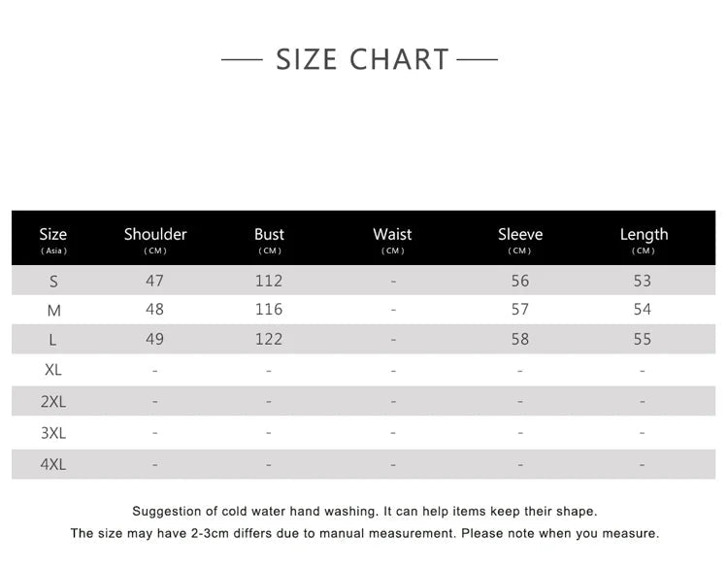Select the Length column header
Screen dimensions: 728x568
pos(644,239)
